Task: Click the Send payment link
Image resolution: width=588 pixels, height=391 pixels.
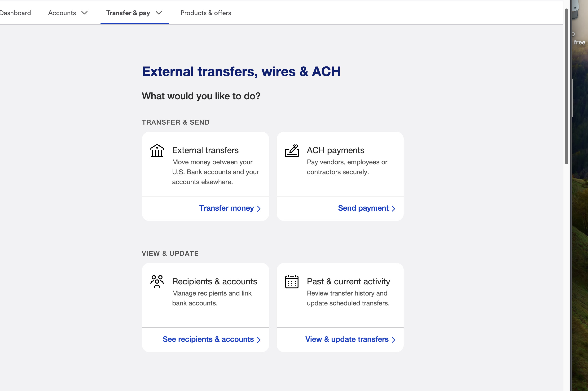Action: (x=363, y=208)
